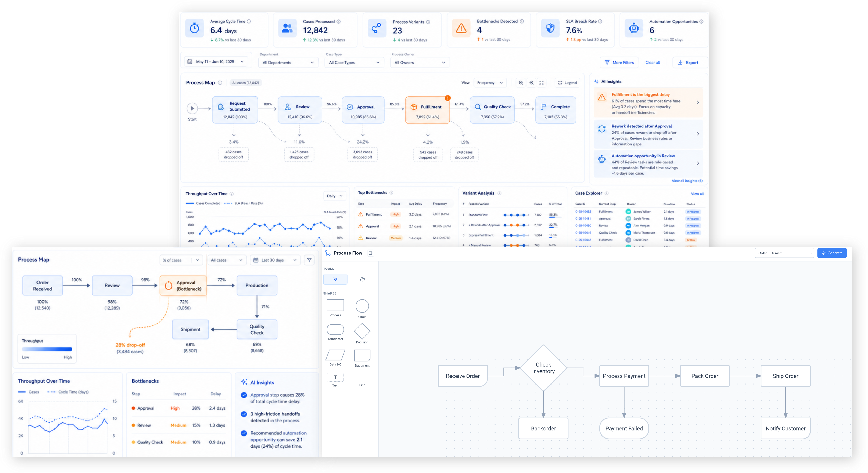The image size is (868, 473).
Task: Open the Order Fulfillment template dropdown
Action: (785, 253)
